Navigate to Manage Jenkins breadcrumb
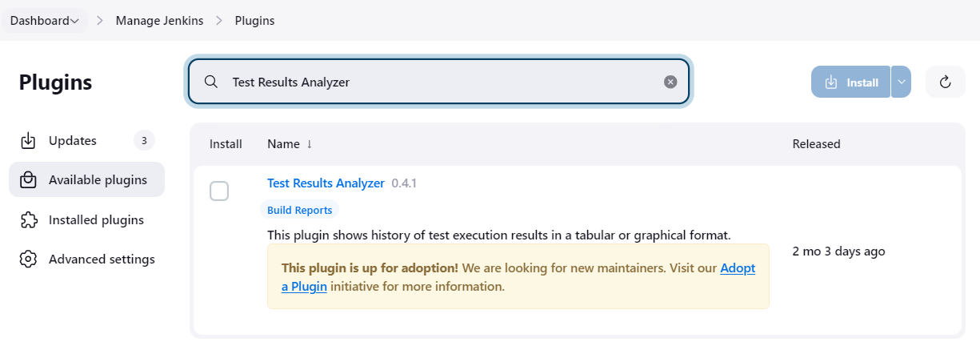The width and height of the screenshot is (980, 358). tap(161, 21)
